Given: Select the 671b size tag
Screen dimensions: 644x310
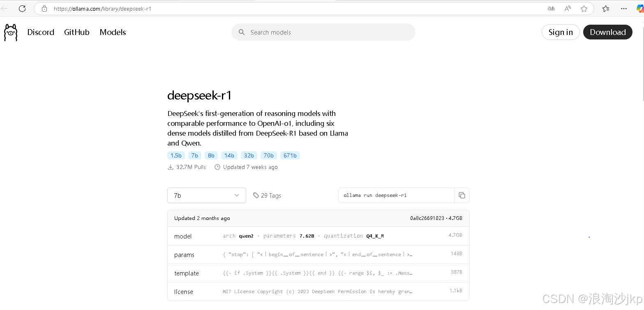Looking at the screenshot, I should pos(290,155).
